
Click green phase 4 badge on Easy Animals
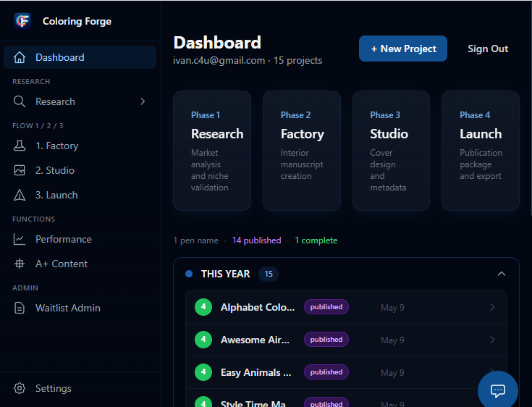pyautogui.click(x=203, y=372)
